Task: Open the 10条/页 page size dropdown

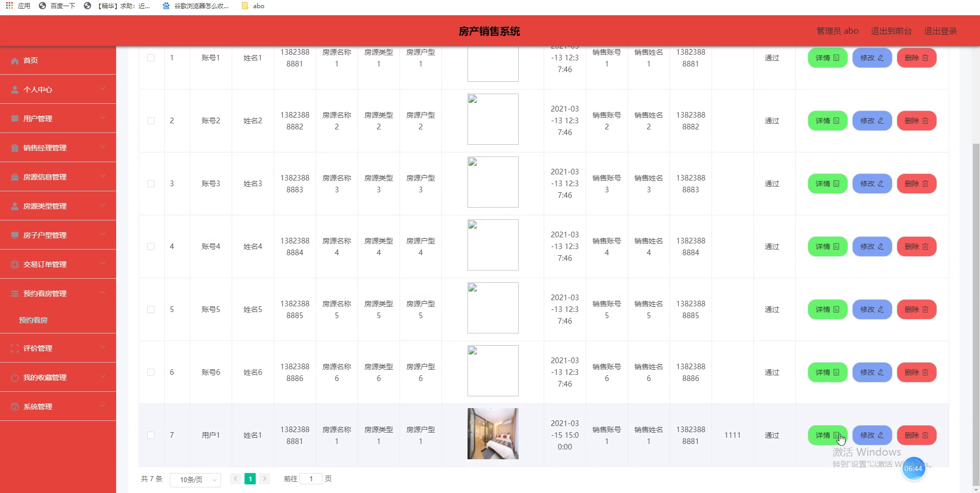Action: pos(195,480)
